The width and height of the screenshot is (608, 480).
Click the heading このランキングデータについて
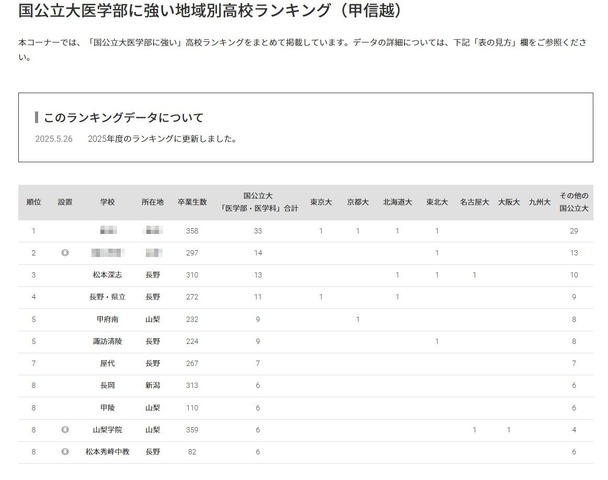[124, 117]
